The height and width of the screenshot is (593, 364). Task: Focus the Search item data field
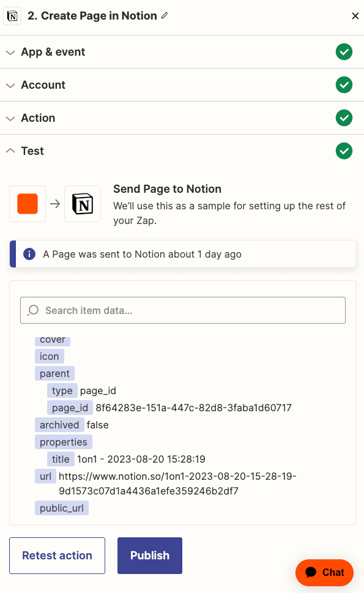pyautogui.click(x=183, y=310)
